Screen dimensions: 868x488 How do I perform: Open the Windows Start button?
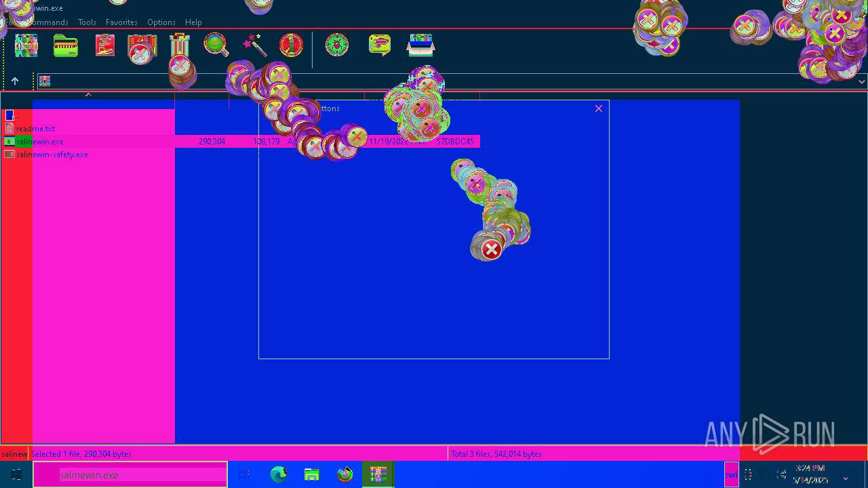coord(16,474)
